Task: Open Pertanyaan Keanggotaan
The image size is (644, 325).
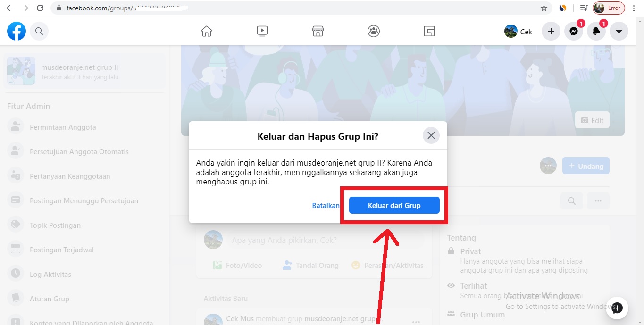Action: [x=85, y=176]
